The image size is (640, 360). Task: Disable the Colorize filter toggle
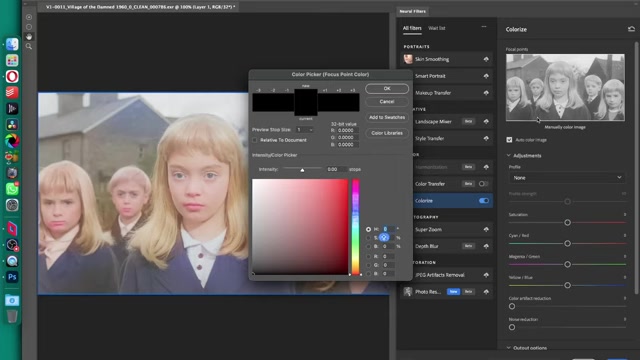pyautogui.click(x=484, y=201)
